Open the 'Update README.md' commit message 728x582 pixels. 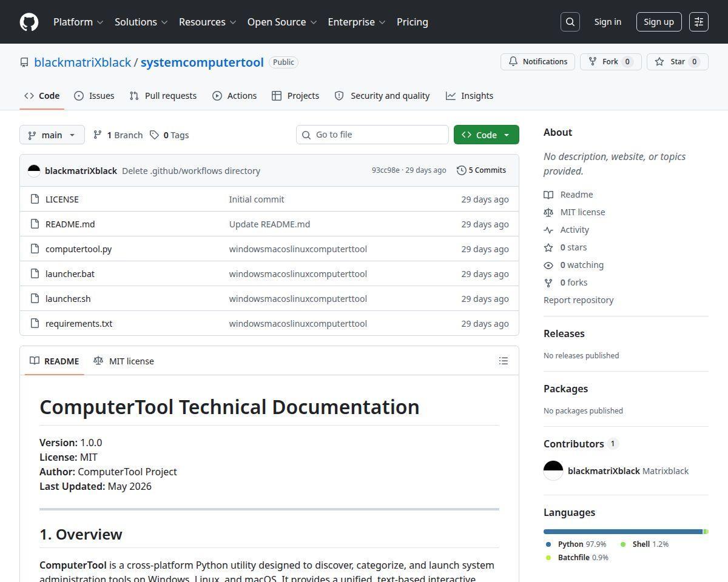pos(269,224)
